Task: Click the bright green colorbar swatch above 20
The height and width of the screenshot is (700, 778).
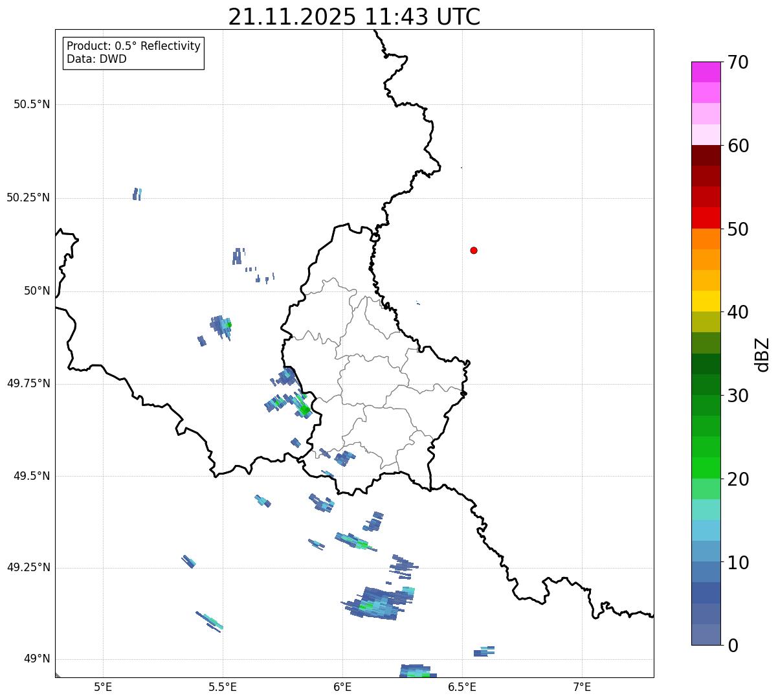Action: pyautogui.click(x=706, y=468)
